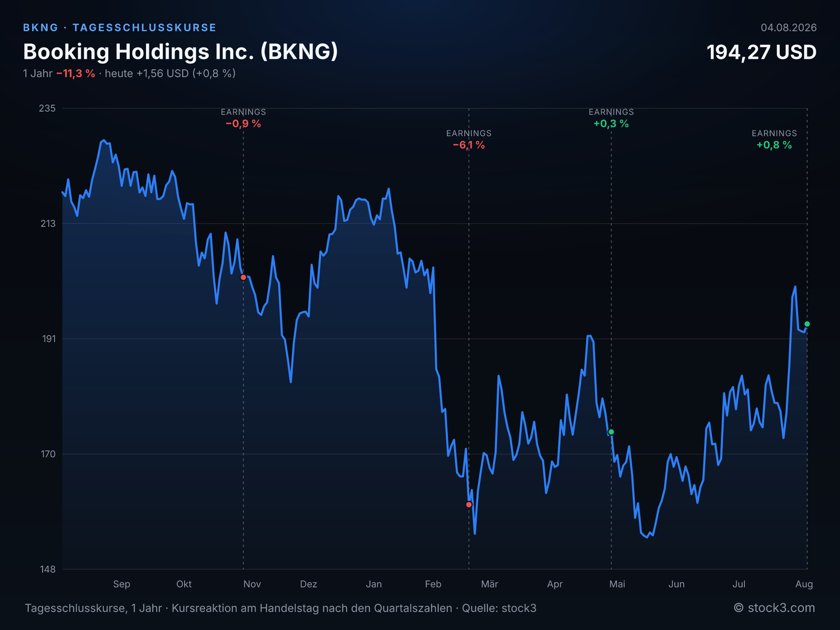The image size is (840, 630).
Task: Click the x-axis month label Apr
Action: coord(555,584)
